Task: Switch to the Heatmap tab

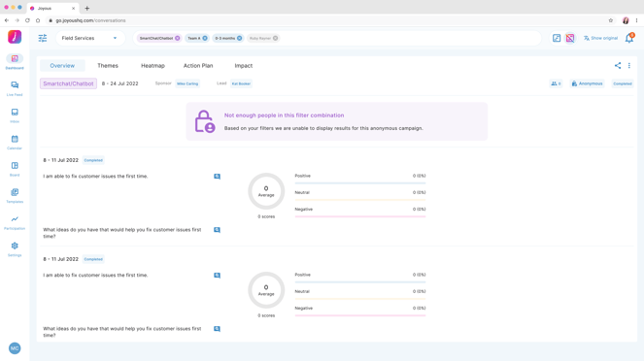Action: [x=153, y=66]
